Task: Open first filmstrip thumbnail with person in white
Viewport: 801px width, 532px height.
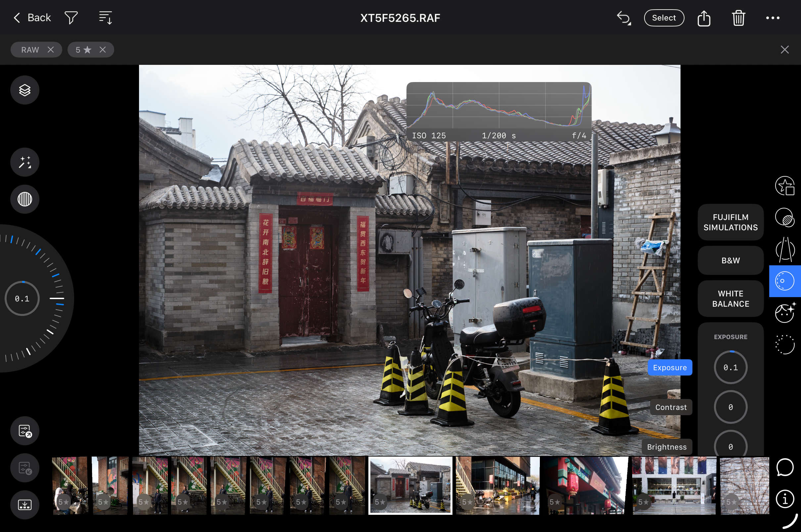Action: (x=70, y=486)
